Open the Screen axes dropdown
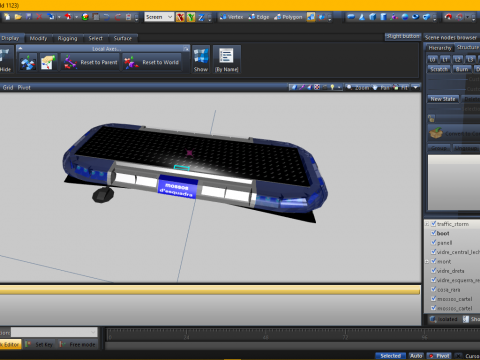The width and height of the screenshot is (480, 360). coord(159,17)
